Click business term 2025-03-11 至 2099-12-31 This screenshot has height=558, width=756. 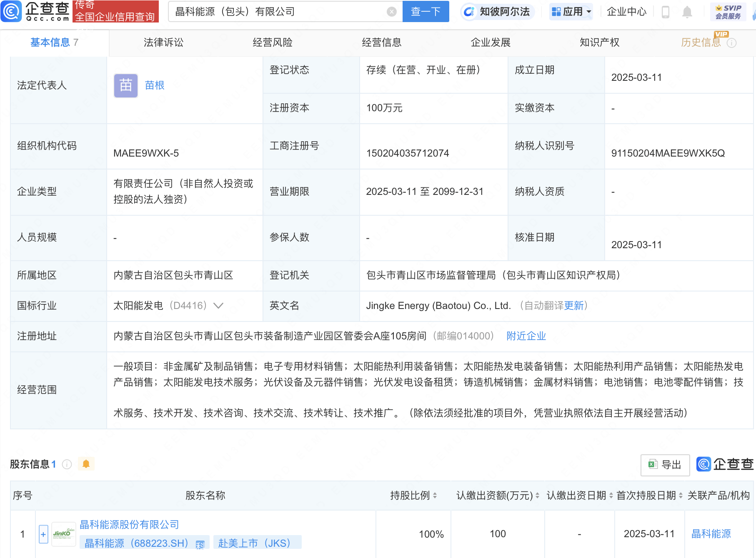425,192
